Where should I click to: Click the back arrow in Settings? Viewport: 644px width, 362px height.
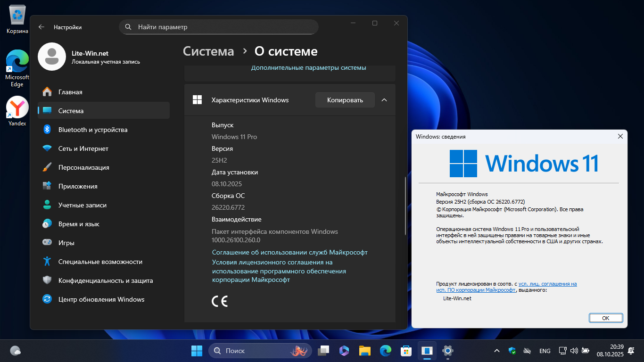point(41,27)
